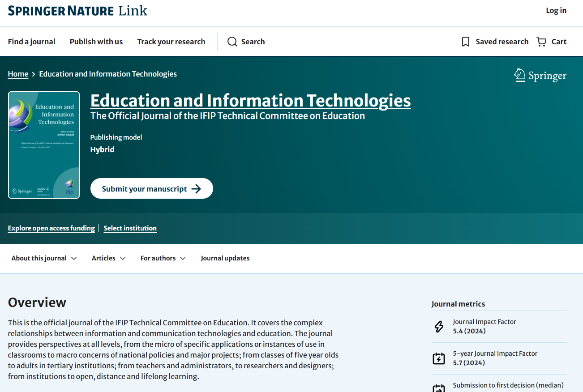Click the Journal Impact Factor lightning icon
The height and width of the screenshot is (392, 583).
pyautogui.click(x=439, y=327)
